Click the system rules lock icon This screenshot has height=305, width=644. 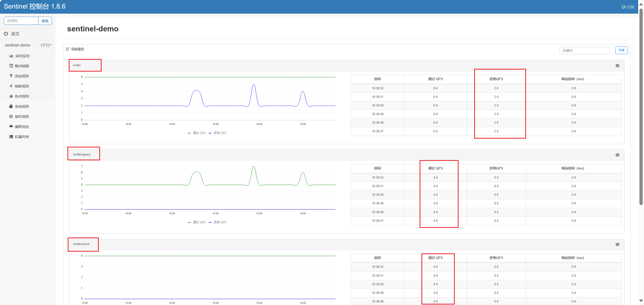click(x=11, y=106)
